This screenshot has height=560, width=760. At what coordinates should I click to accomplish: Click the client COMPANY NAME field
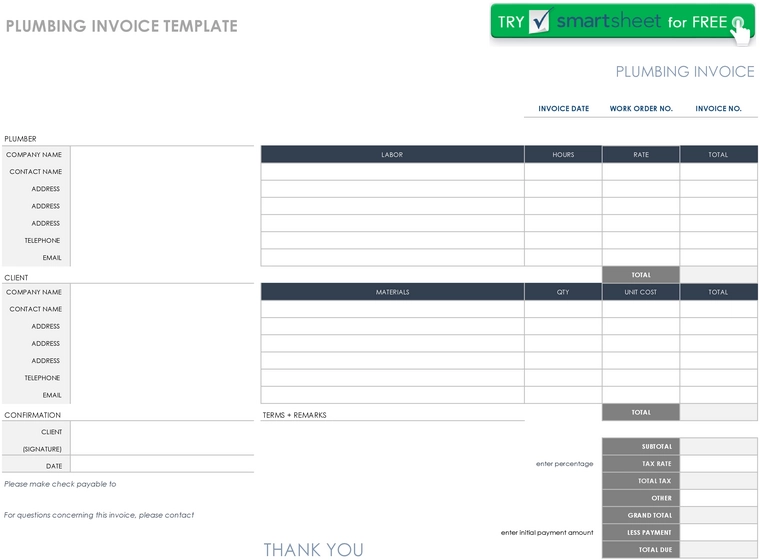[x=162, y=292]
